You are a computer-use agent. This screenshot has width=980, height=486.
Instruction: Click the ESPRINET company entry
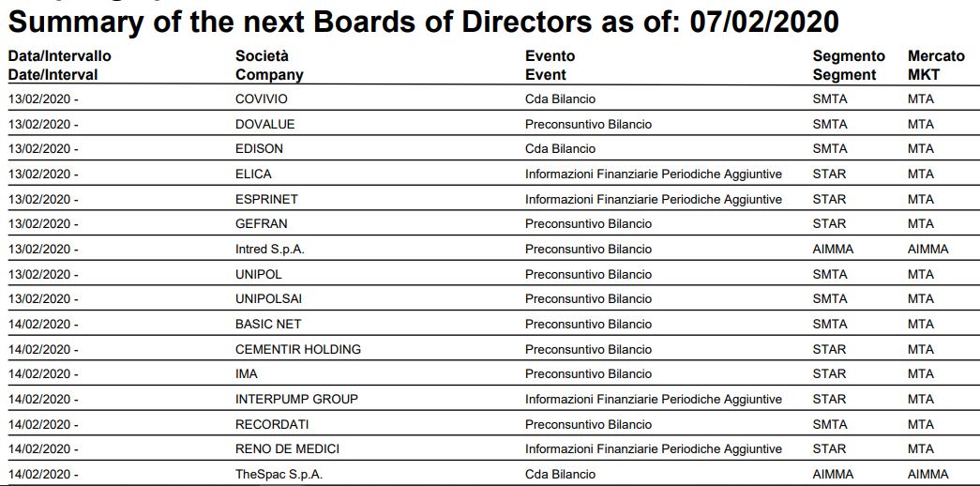click(266, 199)
